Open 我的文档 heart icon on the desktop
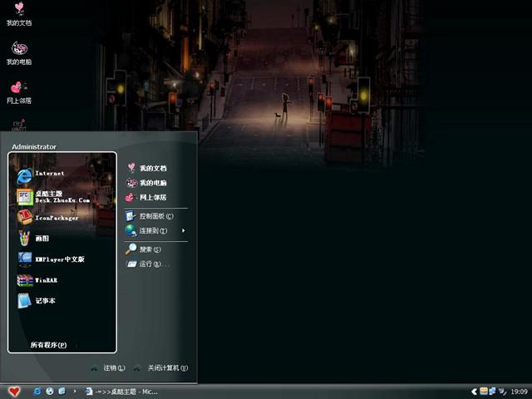The height and width of the screenshot is (399, 532). coord(19,9)
